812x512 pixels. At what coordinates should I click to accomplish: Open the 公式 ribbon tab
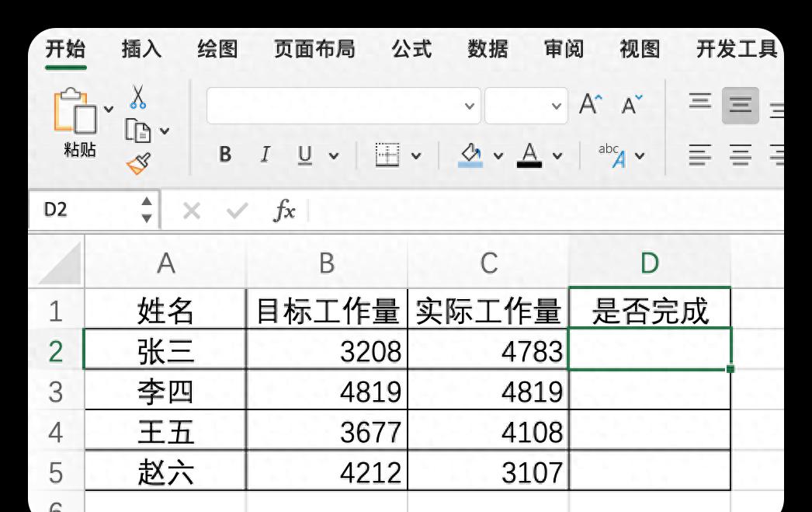point(411,49)
